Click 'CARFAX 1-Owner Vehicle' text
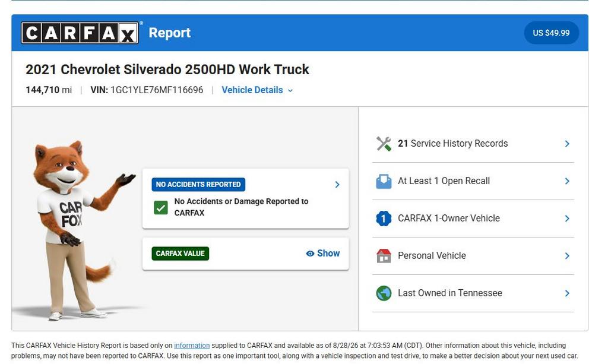Viewport: 608px width, 364px height. tap(449, 219)
